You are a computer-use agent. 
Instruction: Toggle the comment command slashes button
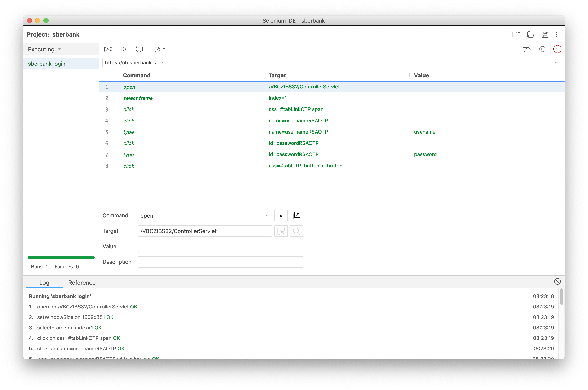(x=281, y=215)
